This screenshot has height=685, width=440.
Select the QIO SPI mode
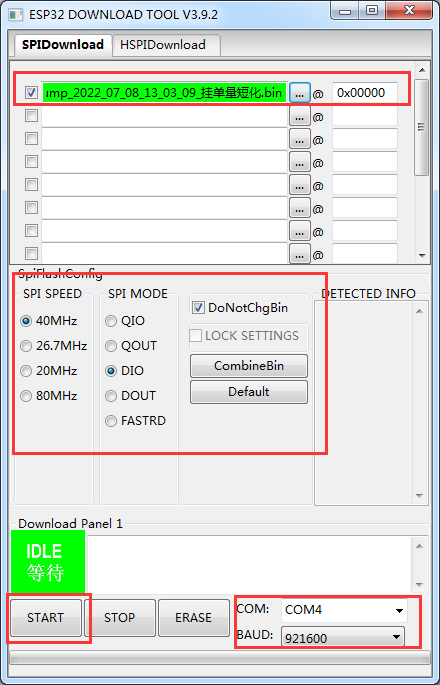pyautogui.click(x=111, y=321)
